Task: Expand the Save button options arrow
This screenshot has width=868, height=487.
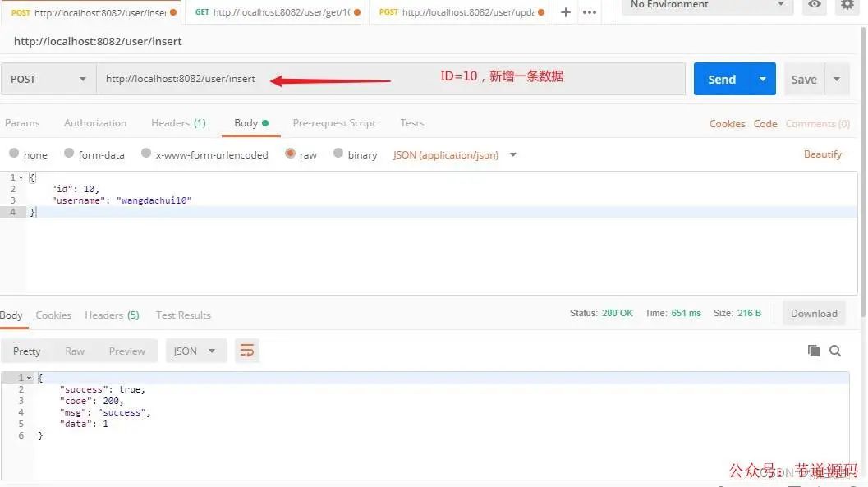Action: tap(837, 79)
